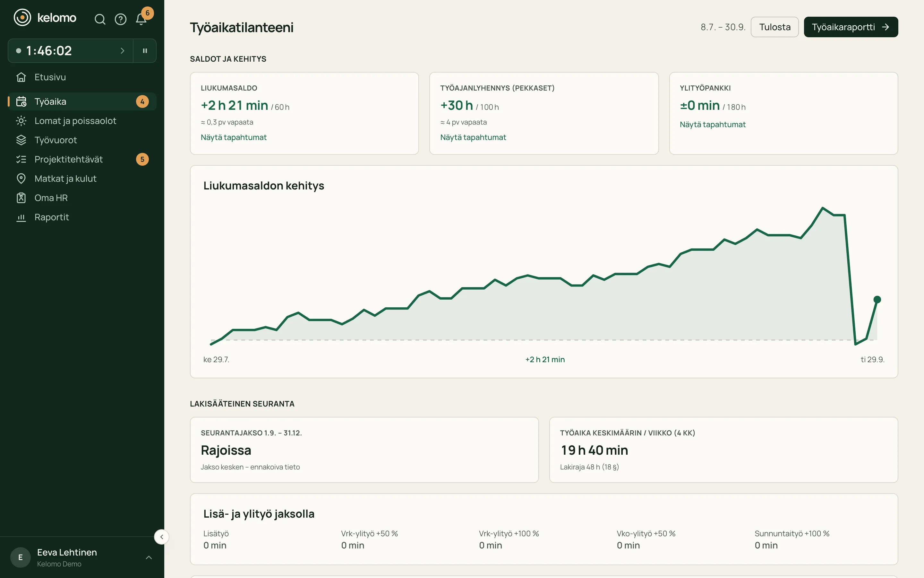Show Liukumasaldo events via Näytä tapahtumat
The image size is (924, 578).
click(234, 137)
